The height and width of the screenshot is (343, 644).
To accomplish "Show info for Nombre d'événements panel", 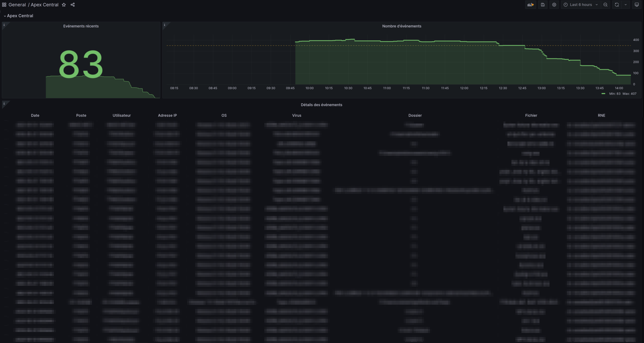I will point(165,25).
